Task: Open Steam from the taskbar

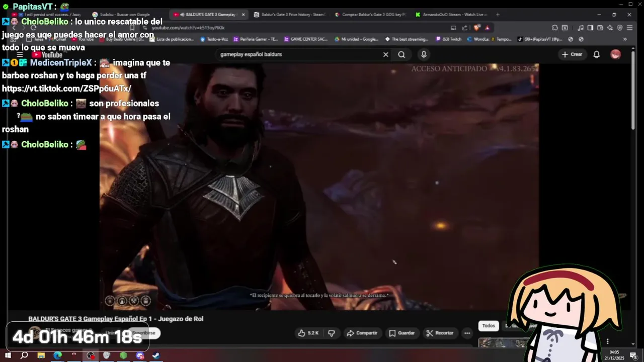Action: click(x=156, y=355)
